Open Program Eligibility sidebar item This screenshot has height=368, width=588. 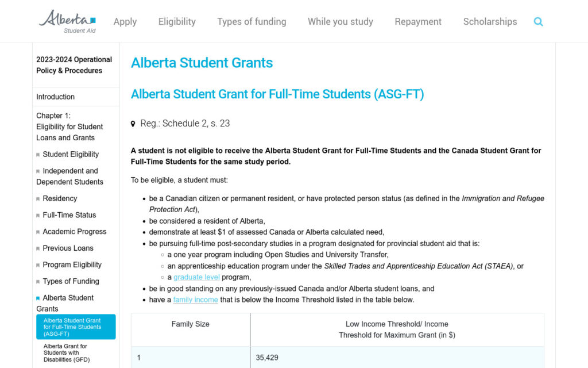pyautogui.click(x=72, y=265)
